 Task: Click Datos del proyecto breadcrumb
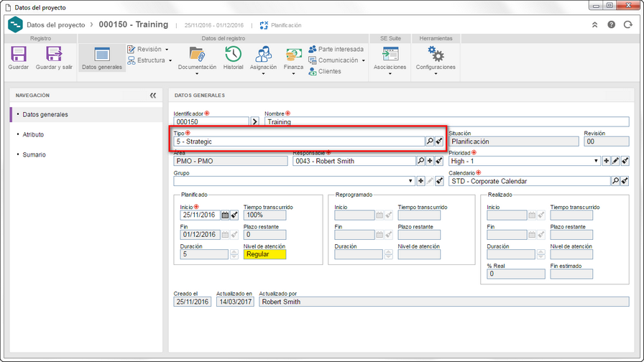[x=56, y=24]
